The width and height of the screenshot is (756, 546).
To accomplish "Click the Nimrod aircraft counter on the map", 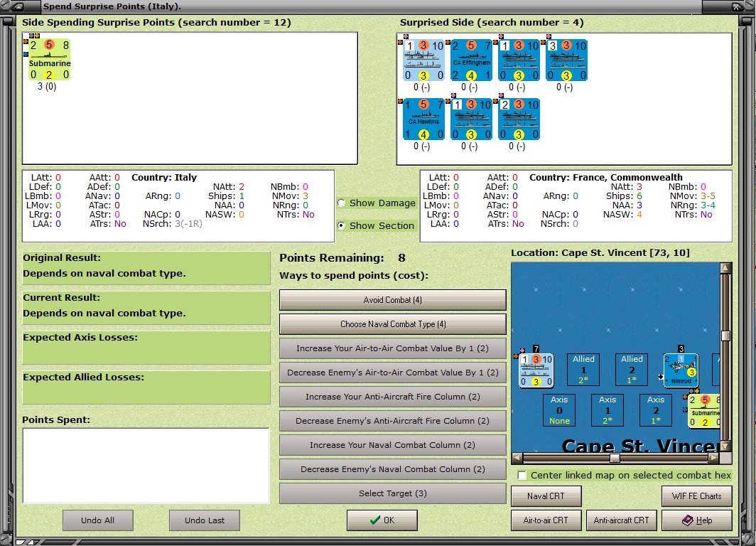I will 681,370.
